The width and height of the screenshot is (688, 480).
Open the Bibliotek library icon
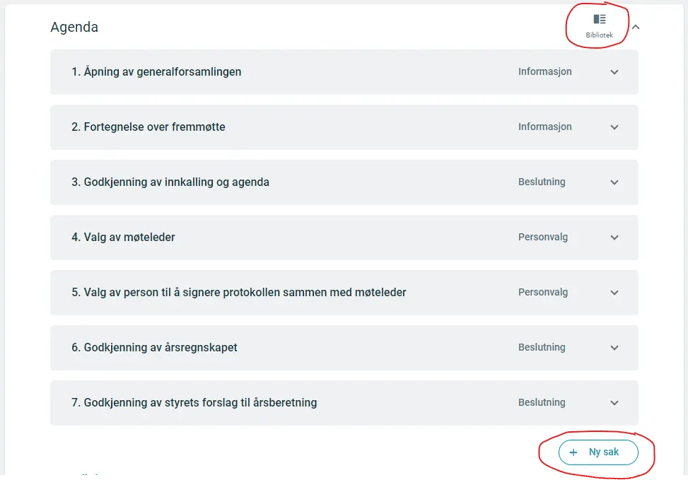click(x=599, y=25)
